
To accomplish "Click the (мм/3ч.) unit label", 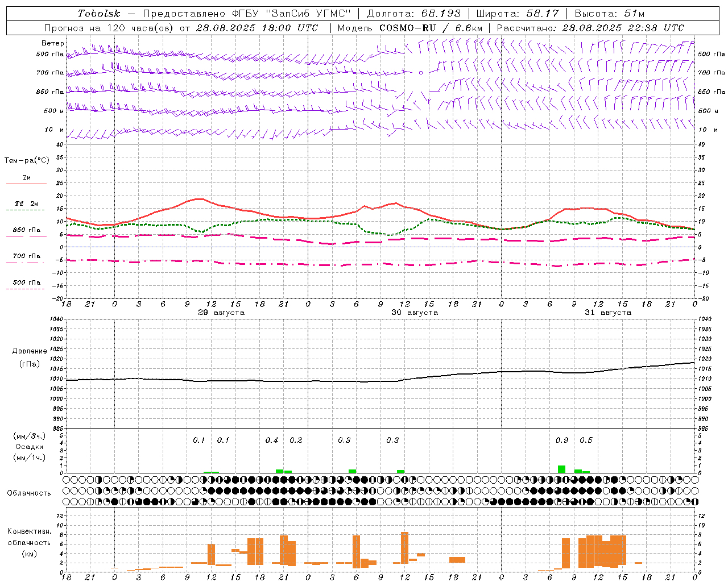I will (x=30, y=436).
